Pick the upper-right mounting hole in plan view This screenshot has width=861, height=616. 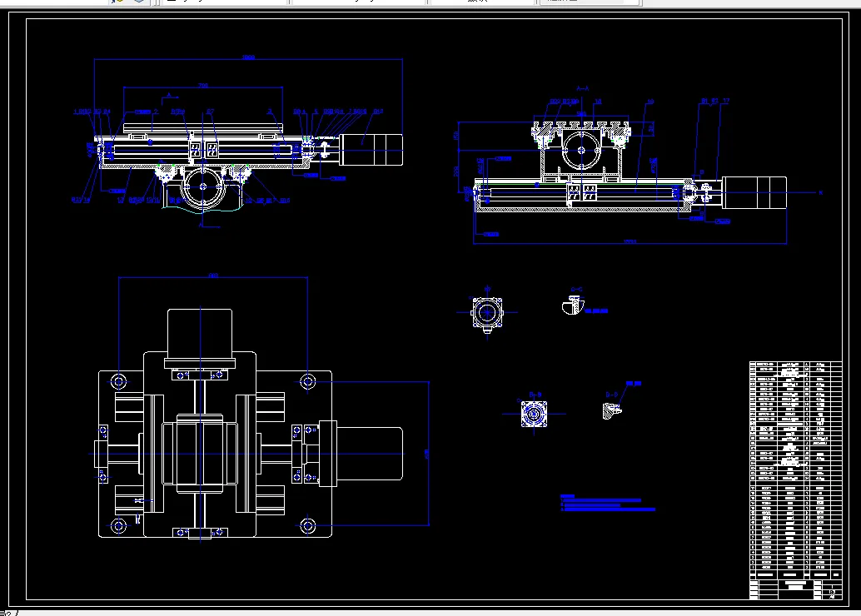pos(308,381)
